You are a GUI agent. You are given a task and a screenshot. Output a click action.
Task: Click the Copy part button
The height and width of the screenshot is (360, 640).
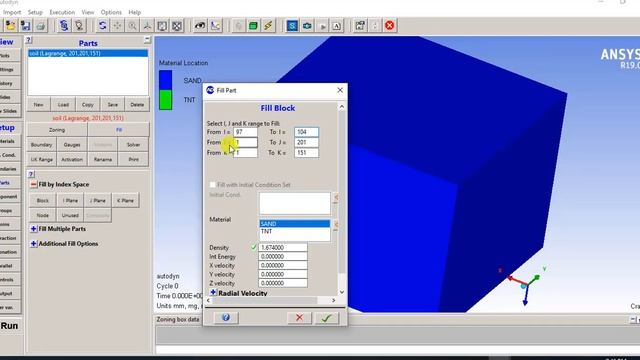pos(88,104)
